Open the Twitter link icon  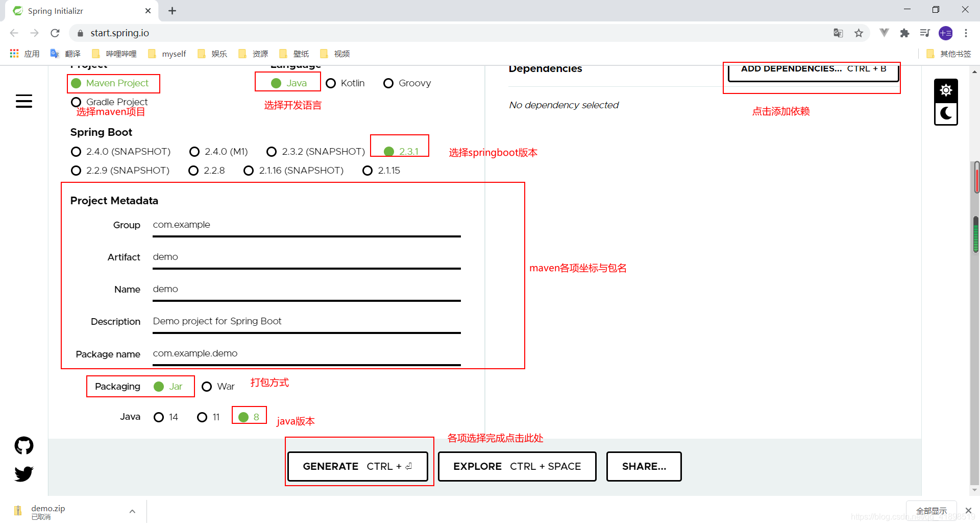click(24, 474)
